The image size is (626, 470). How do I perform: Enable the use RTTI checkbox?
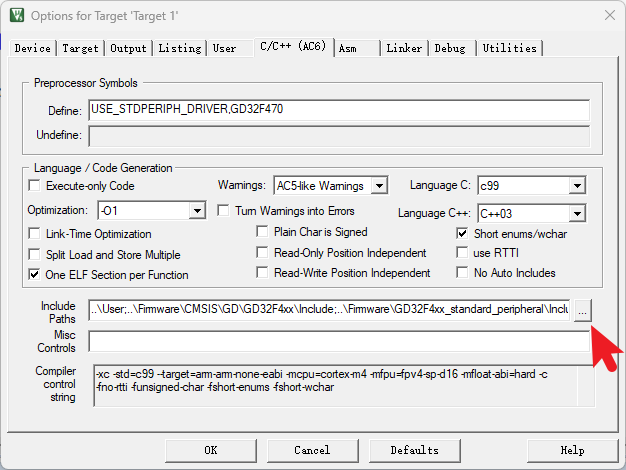tap(462, 252)
